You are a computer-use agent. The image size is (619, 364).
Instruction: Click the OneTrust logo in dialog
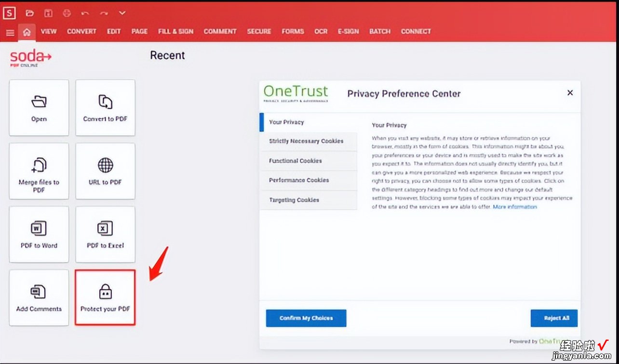(296, 93)
